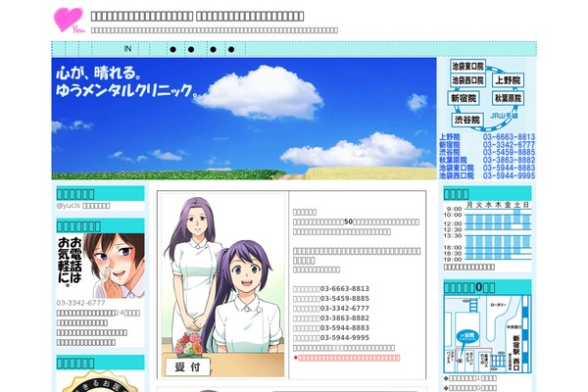Select 渋谷院 on the JR line map
This screenshot has width=588, height=392.
(x=466, y=120)
